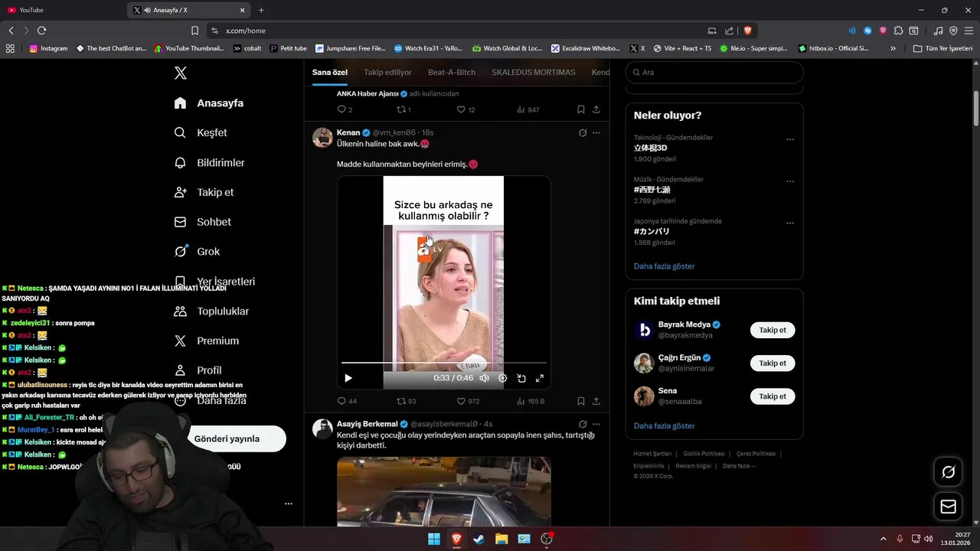980x551 pixels.
Task: Bookmark the ANKA Haber Ajansı post
Action: coord(581,109)
